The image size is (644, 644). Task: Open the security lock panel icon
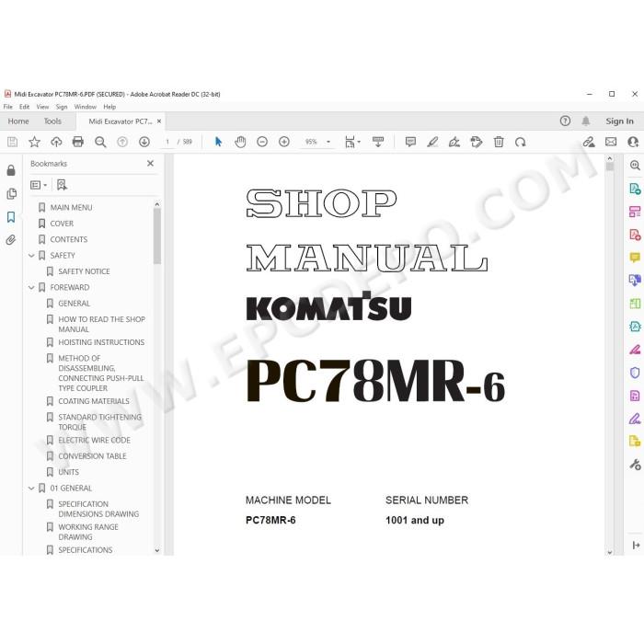point(11,170)
